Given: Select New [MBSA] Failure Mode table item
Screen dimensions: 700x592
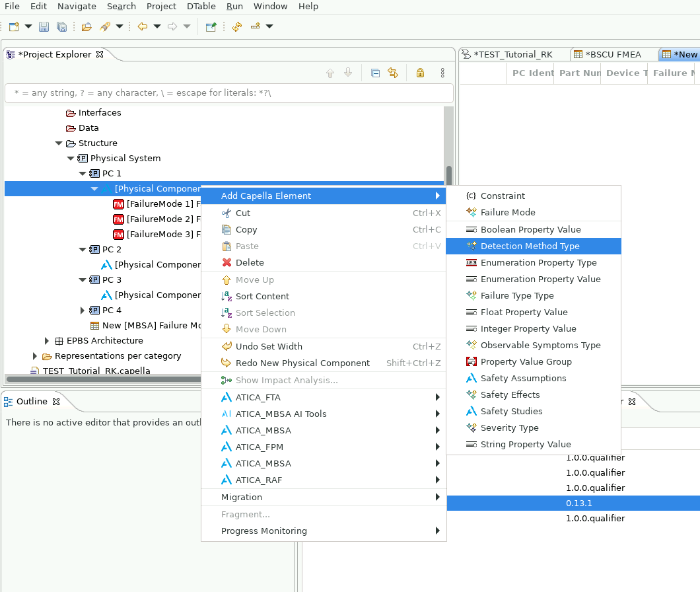Looking at the screenshot, I should tap(145, 326).
